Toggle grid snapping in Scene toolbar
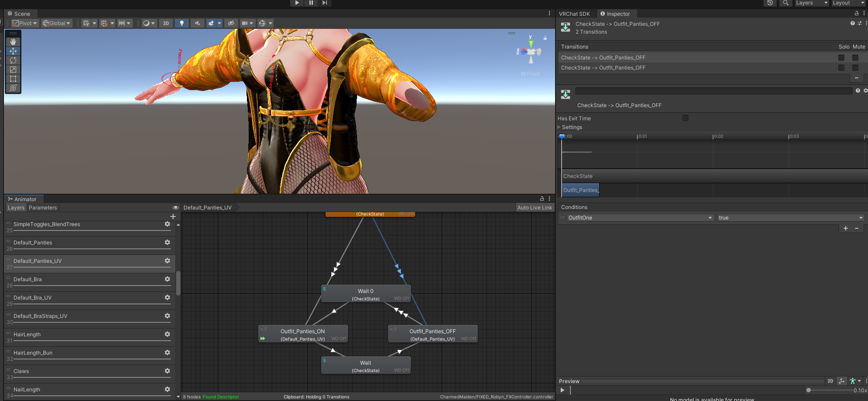868x401 pixels. tap(104, 23)
